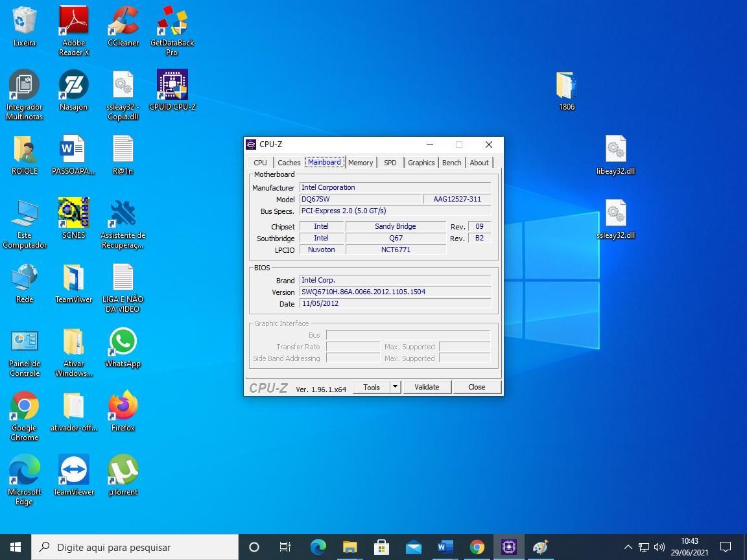Select Integrador Multinotas icon
Image resolution: width=747 pixels, height=560 pixels.
click(24, 95)
